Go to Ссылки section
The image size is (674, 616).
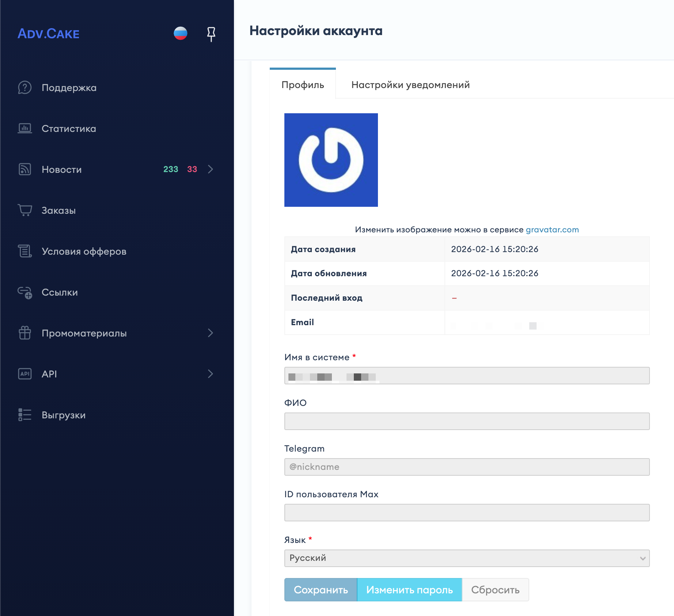coord(60,292)
